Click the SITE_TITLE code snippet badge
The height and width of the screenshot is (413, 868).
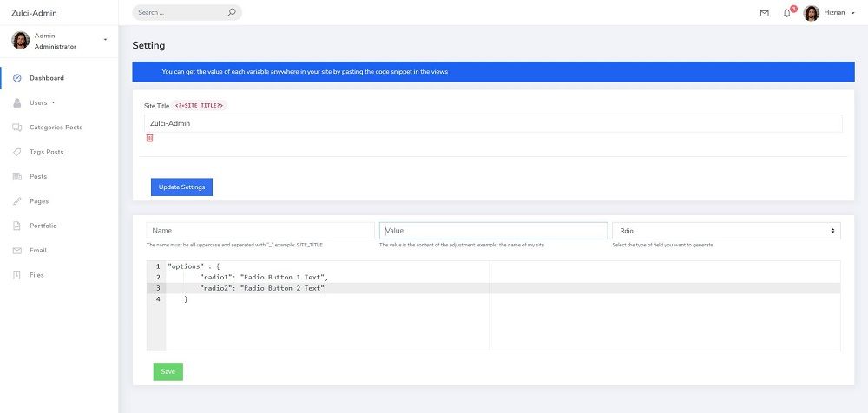click(200, 105)
